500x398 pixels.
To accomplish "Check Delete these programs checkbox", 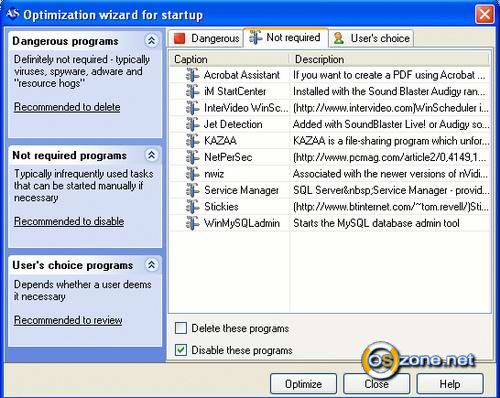I will (181, 328).
